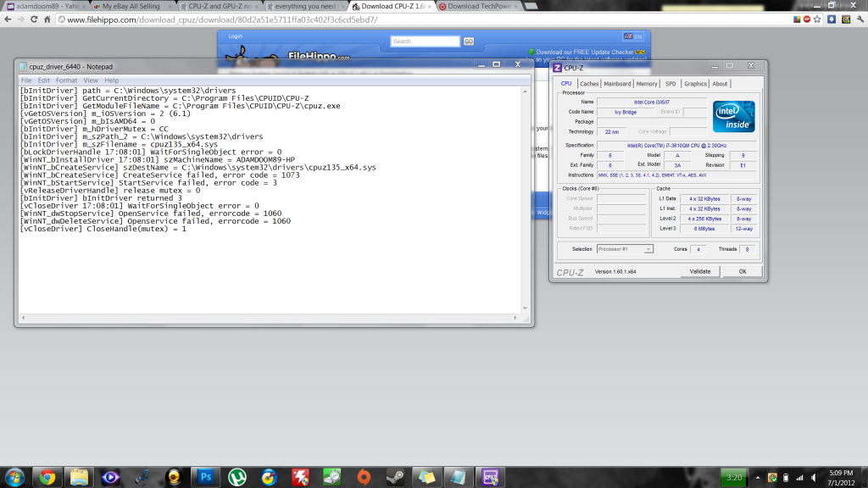Show hidden system tray icons
The image size is (868, 488).
click(x=758, y=478)
